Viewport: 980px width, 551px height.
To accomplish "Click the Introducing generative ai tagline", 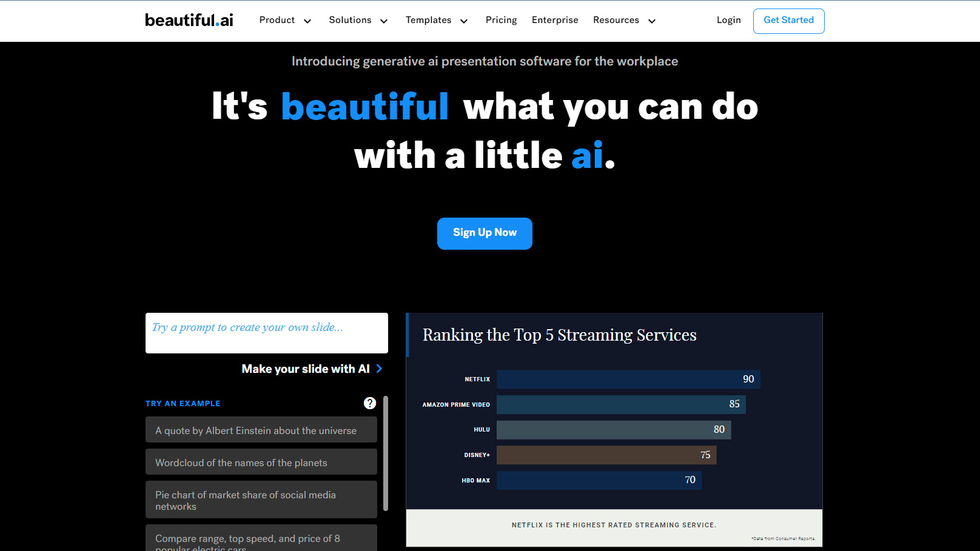I will point(485,61).
